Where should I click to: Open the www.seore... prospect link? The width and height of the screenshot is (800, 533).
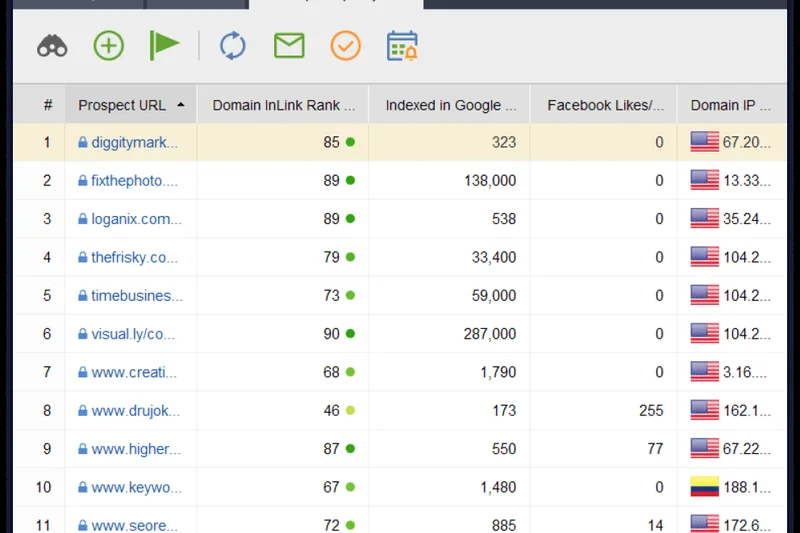135,525
